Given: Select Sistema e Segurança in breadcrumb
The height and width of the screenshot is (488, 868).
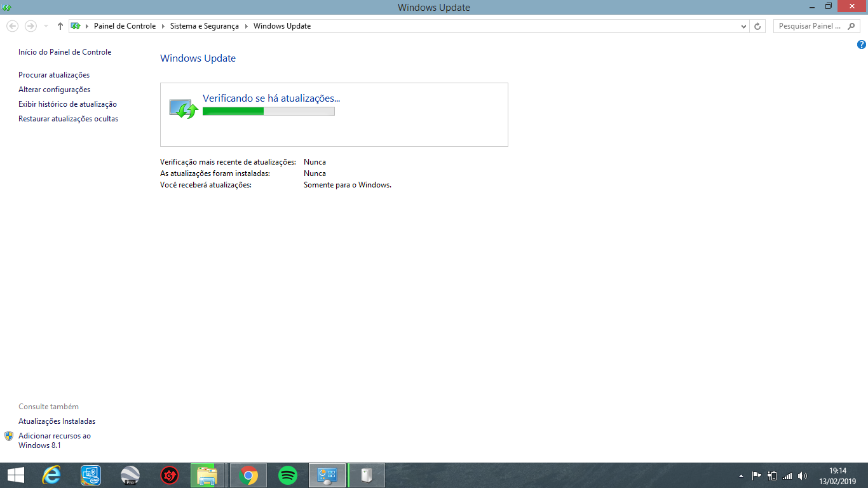Looking at the screenshot, I should (205, 26).
